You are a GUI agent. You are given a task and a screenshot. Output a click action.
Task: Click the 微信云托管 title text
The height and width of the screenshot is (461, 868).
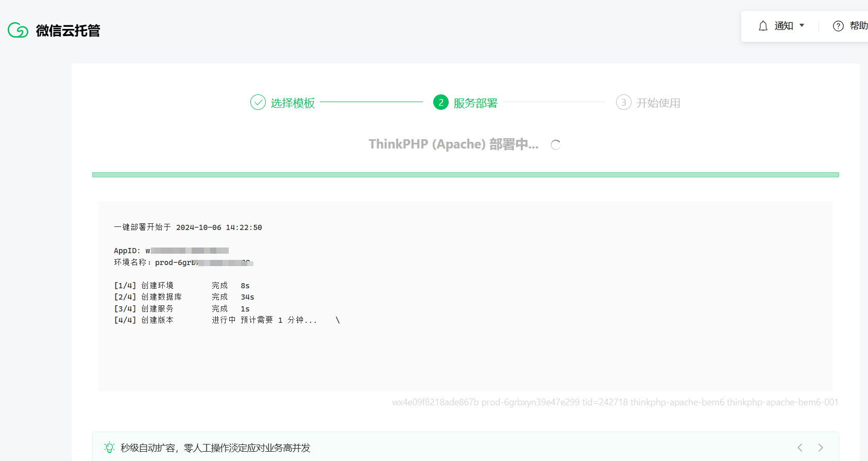(x=68, y=30)
